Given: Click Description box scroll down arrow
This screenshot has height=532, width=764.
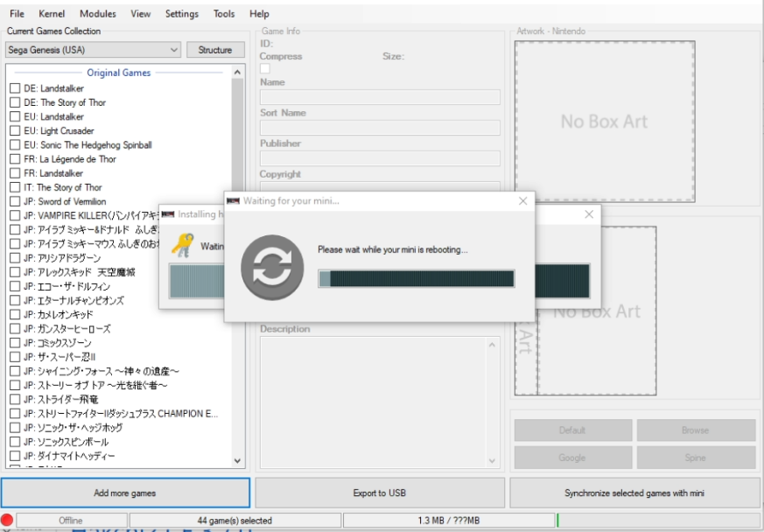Looking at the screenshot, I should 492,460.
